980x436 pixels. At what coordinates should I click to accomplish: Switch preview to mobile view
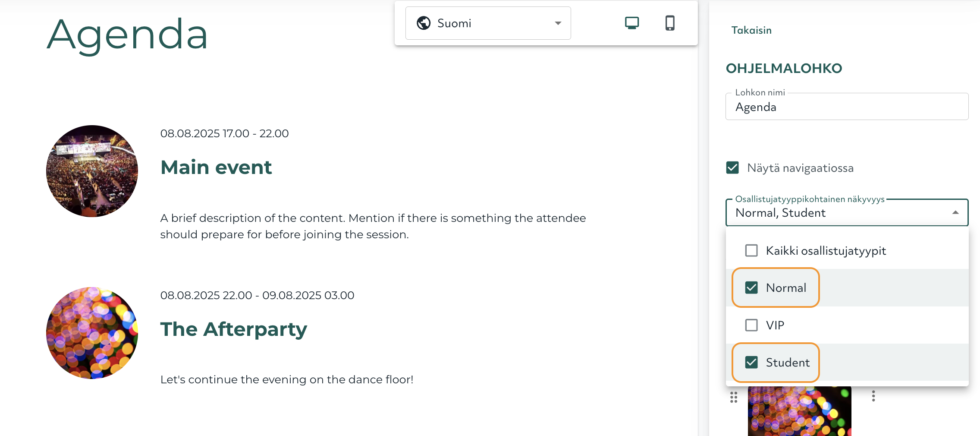tap(670, 23)
